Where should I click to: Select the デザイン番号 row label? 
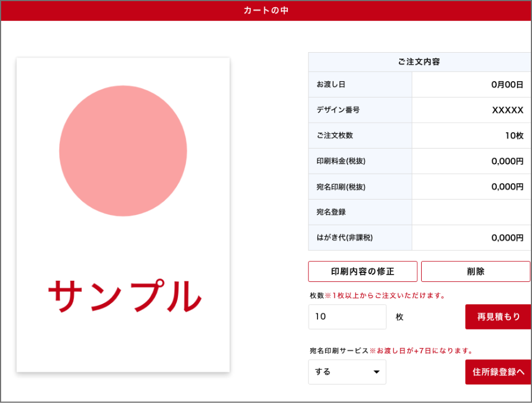[x=338, y=110]
